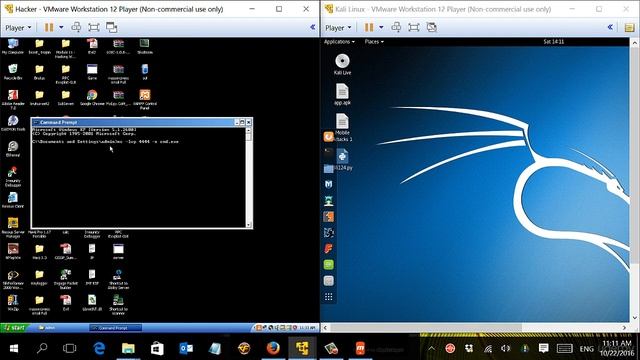Collapse Hacker VM toolbar with chevron
The width and height of the screenshot is (640, 360).
(x=313, y=27)
